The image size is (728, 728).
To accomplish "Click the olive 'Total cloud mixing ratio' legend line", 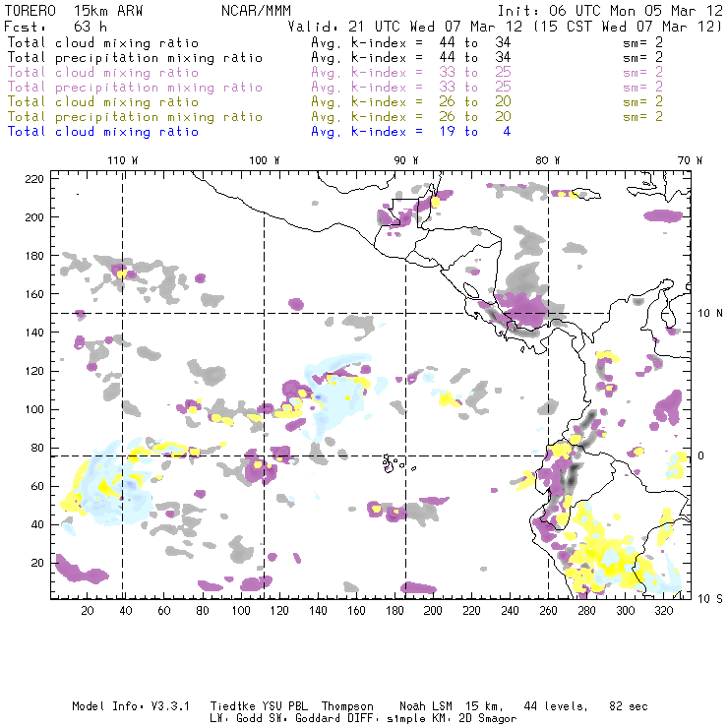I will [x=103, y=102].
